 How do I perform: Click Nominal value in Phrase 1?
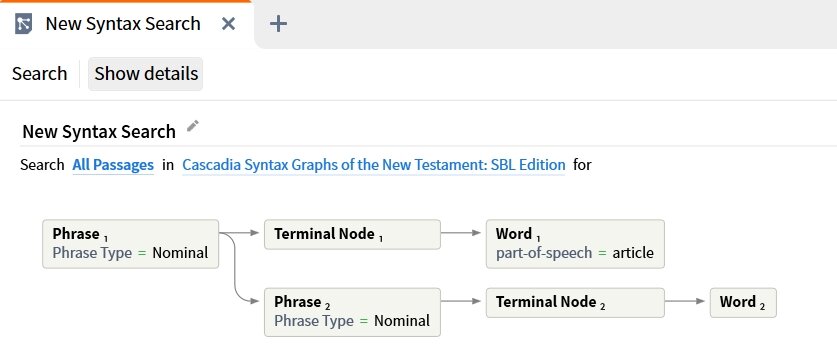pyautogui.click(x=180, y=253)
